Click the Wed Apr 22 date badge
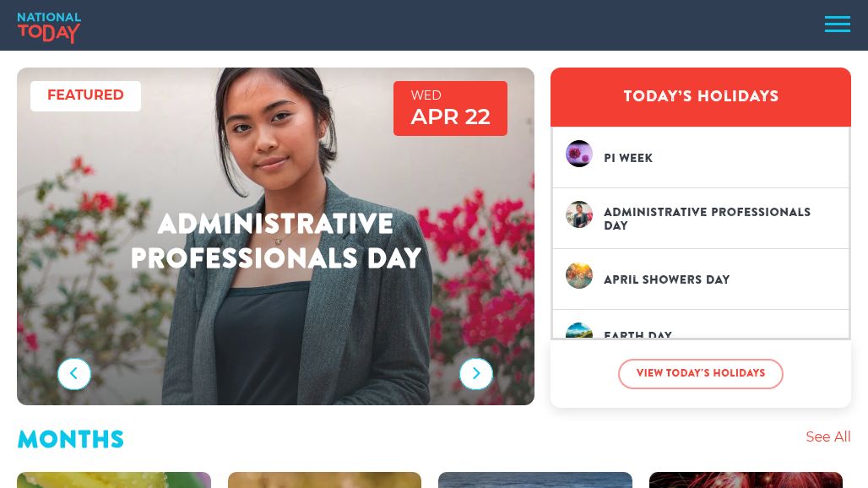868x488 pixels. [x=450, y=108]
